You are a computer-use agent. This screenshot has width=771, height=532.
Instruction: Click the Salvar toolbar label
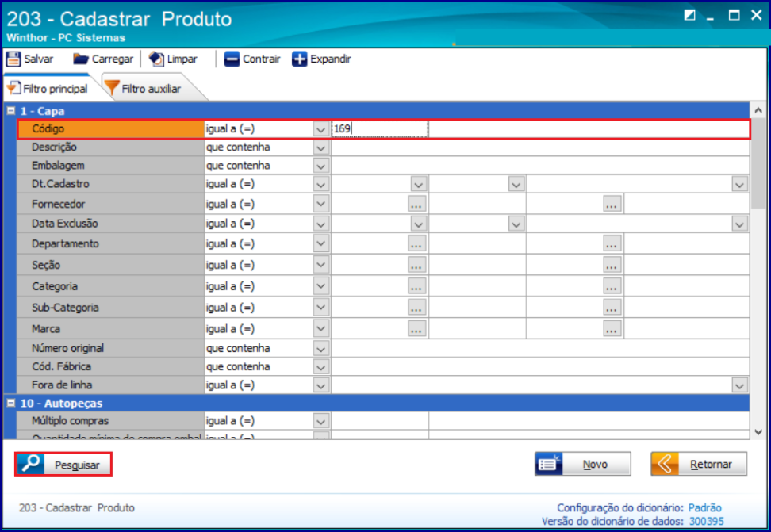click(38, 59)
